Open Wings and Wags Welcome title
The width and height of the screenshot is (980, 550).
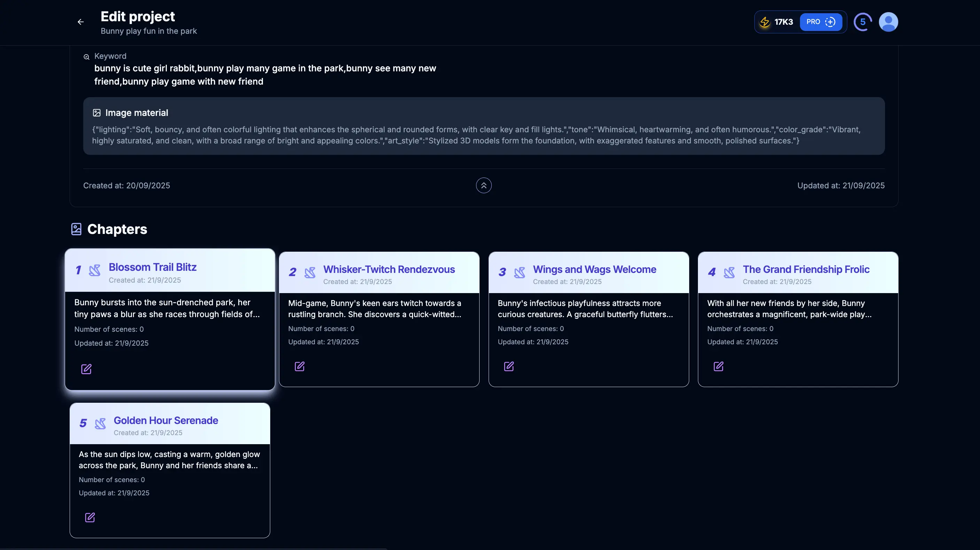tap(594, 269)
